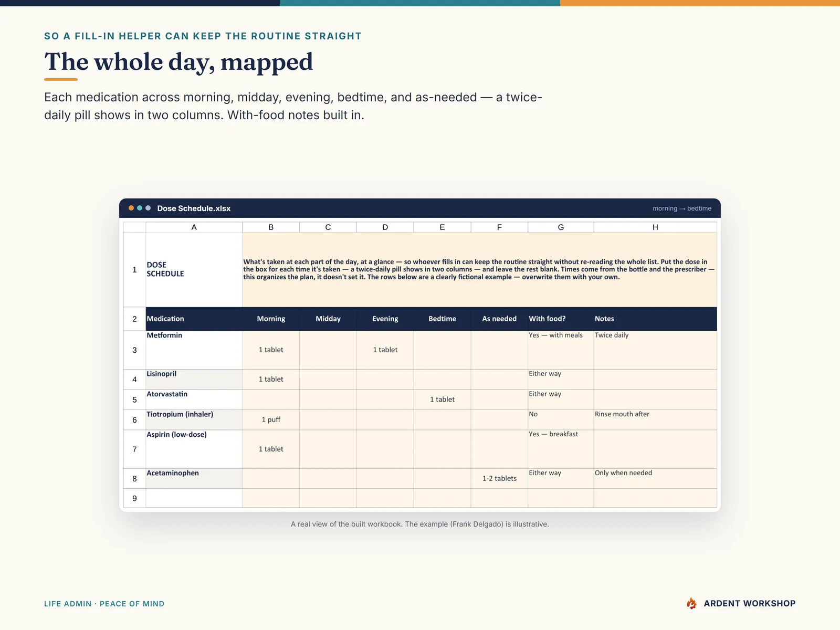This screenshot has height=630, width=840.
Task: Select row 7 header
Action: pyautogui.click(x=134, y=449)
